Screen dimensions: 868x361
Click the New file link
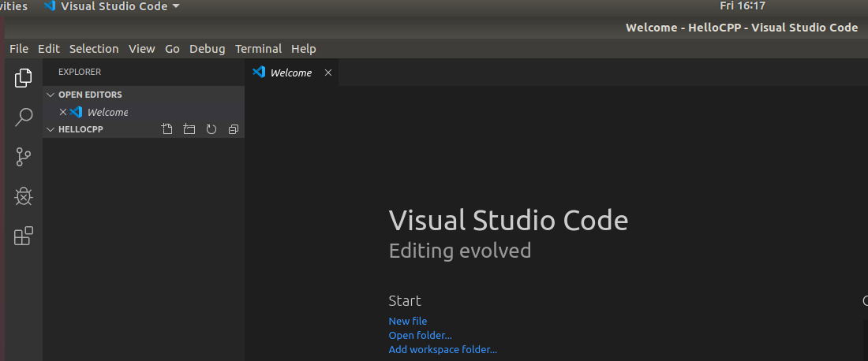click(408, 322)
